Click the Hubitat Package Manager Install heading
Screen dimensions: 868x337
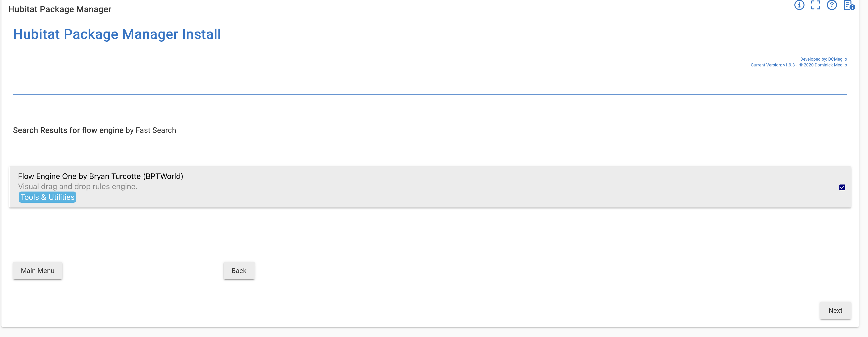117,34
